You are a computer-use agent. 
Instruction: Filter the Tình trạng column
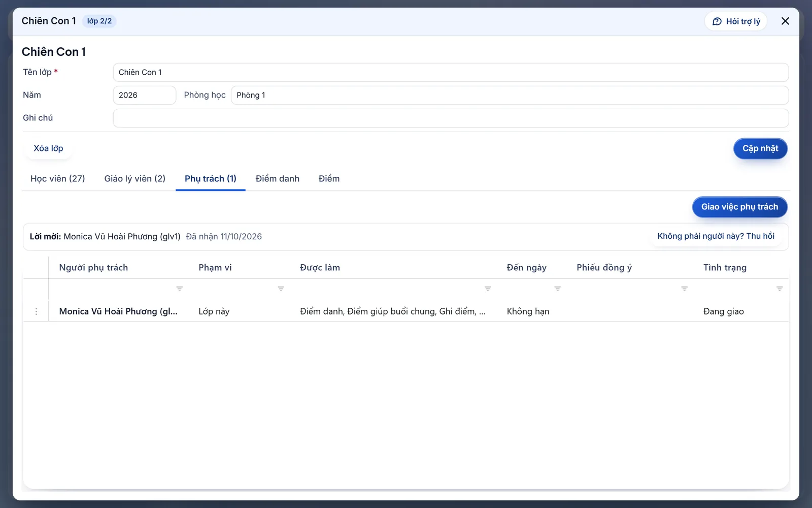780,289
